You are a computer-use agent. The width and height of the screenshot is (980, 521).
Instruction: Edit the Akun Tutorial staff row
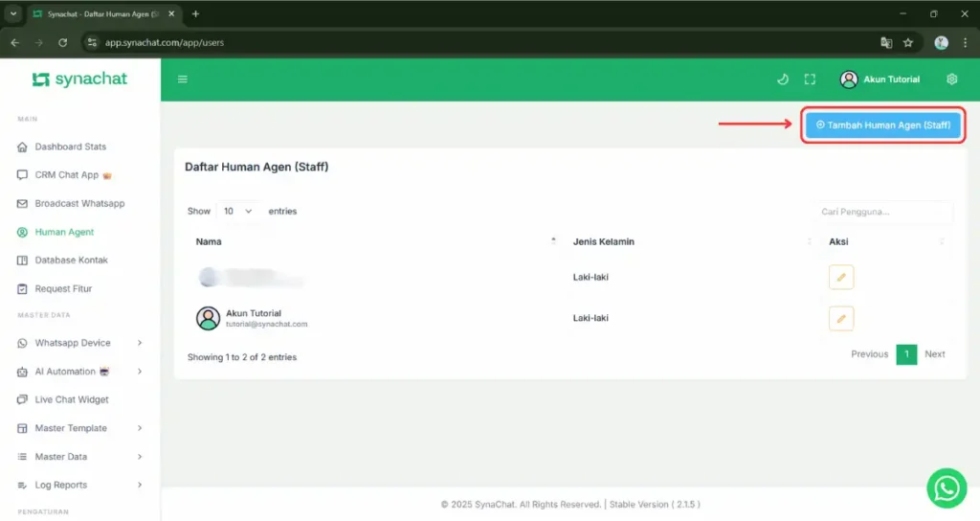click(841, 318)
